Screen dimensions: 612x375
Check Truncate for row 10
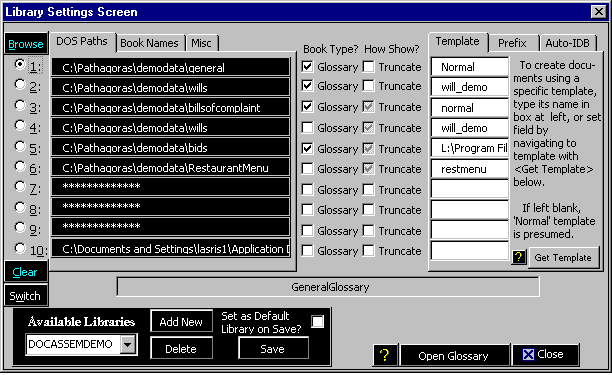pos(368,250)
